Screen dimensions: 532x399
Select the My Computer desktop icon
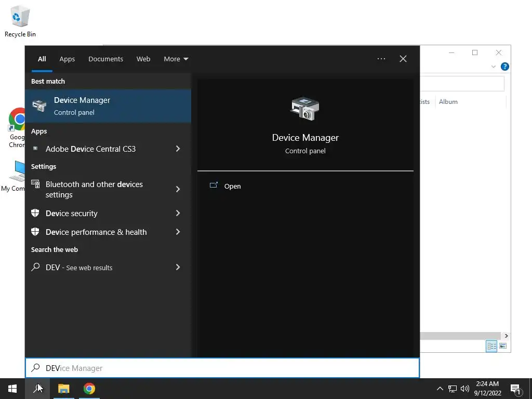click(14, 176)
